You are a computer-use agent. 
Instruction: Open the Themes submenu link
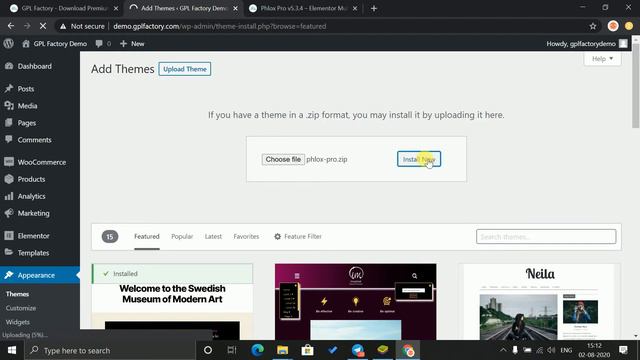click(17, 294)
